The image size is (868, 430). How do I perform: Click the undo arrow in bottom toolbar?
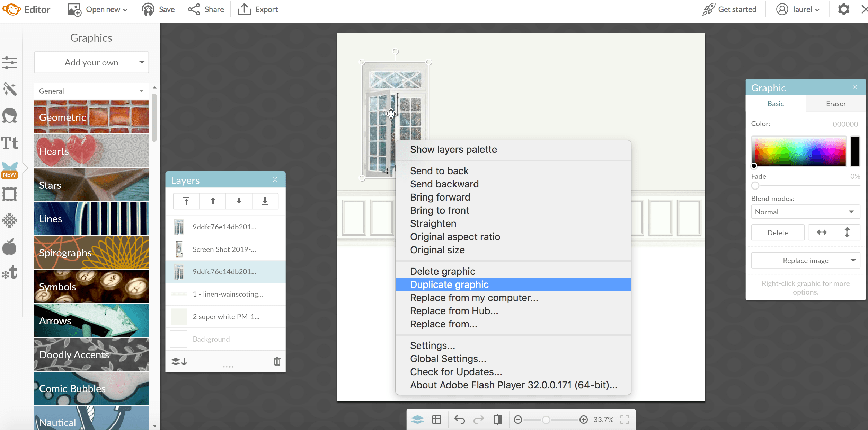click(x=459, y=420)
